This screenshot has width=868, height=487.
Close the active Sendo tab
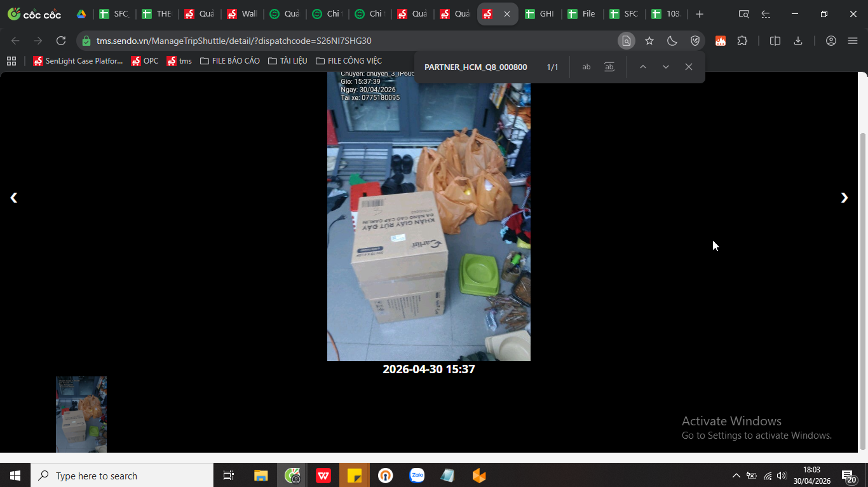(x=506, y=14)
